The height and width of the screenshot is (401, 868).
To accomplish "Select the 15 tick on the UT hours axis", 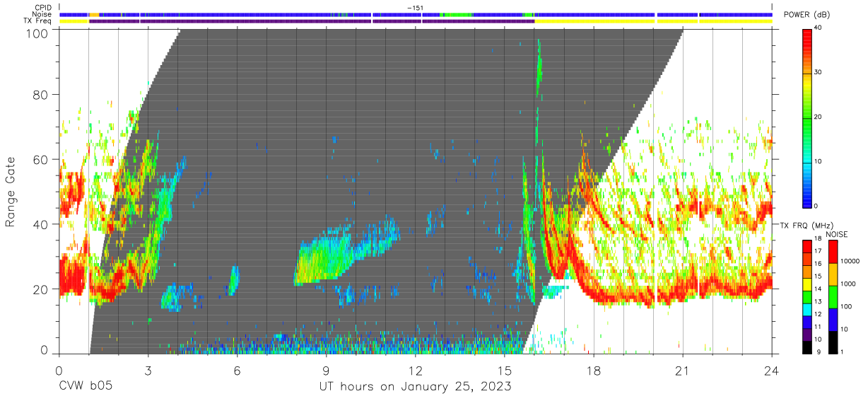I will point(504,370).
